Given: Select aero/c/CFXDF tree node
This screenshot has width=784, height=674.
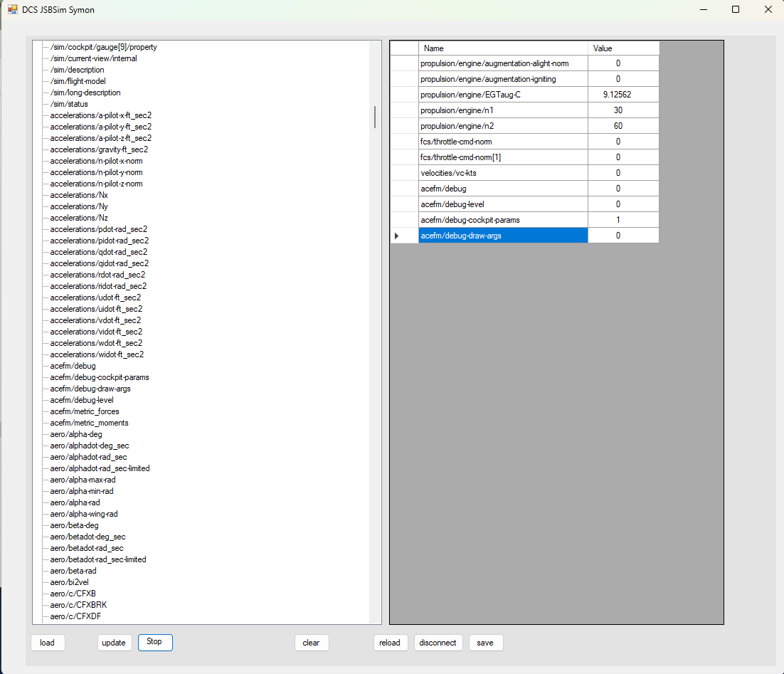Looking at the screenshot, I should (x=75, y=616).
